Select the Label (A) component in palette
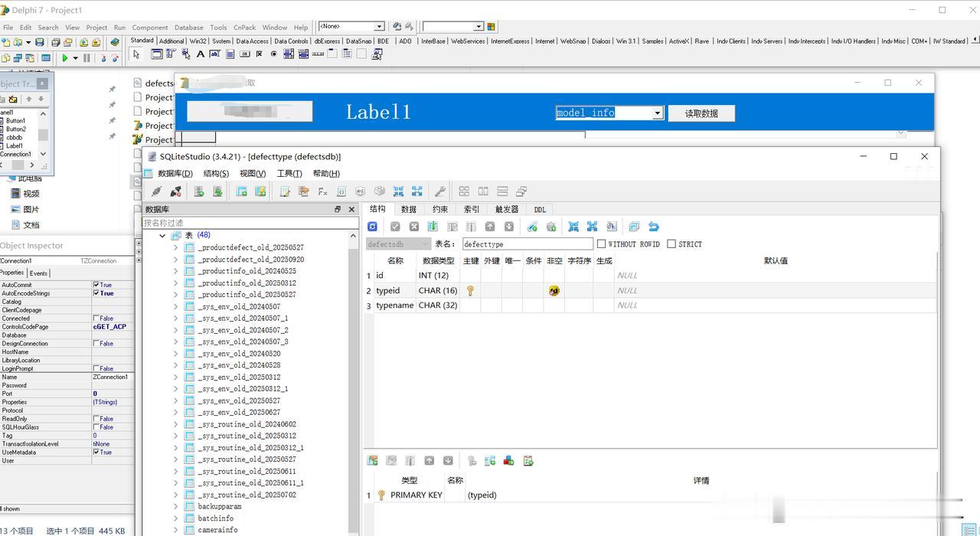This screenshot has width=980, height=536. [x=201, y=54]
